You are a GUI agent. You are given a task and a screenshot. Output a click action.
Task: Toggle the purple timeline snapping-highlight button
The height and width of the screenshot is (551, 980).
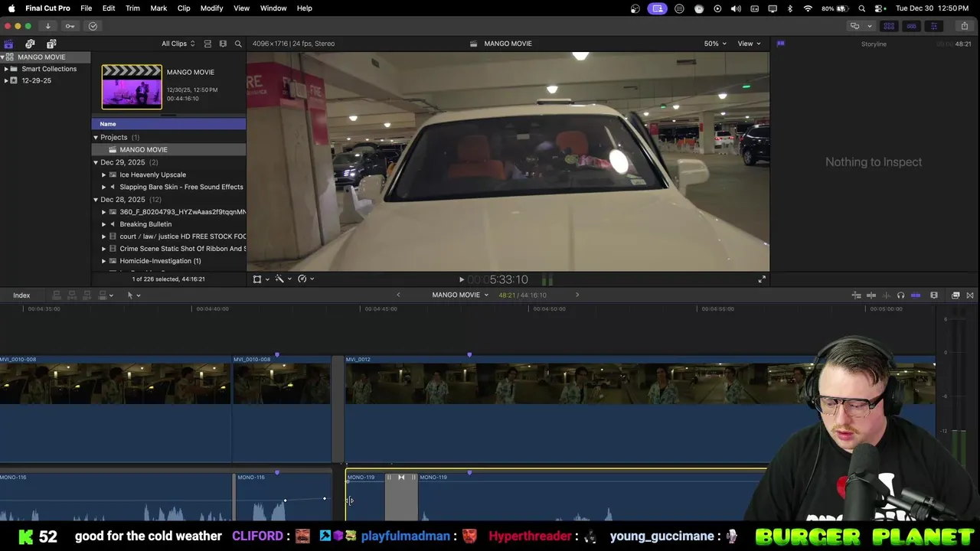coord(916,295)
